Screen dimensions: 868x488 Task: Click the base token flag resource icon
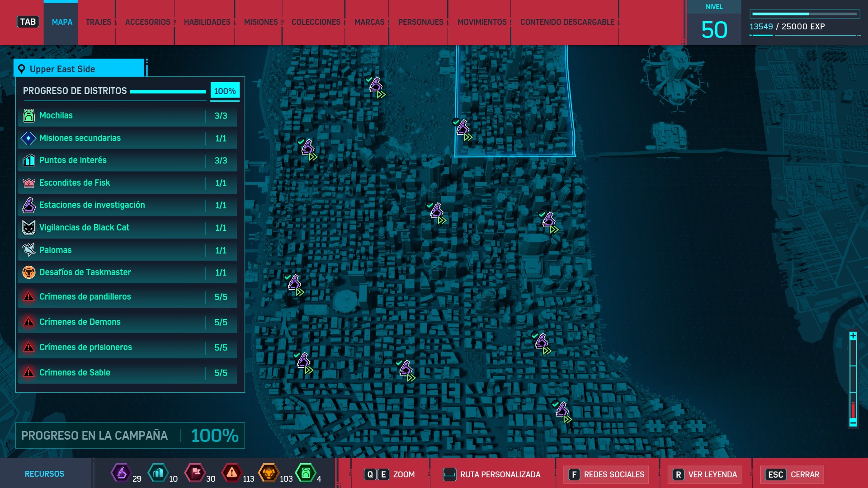coord(195,473)
